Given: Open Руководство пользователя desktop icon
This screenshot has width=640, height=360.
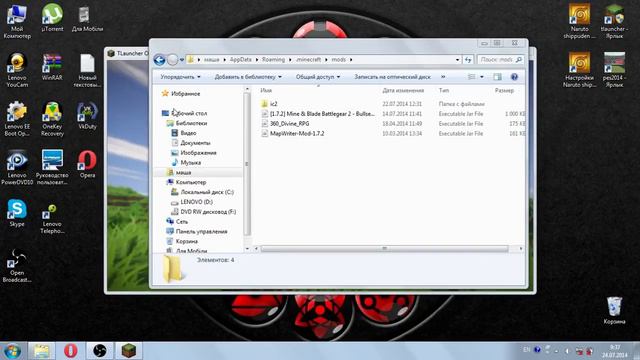Looking at the screenshot, I should [x=52, y=168].
